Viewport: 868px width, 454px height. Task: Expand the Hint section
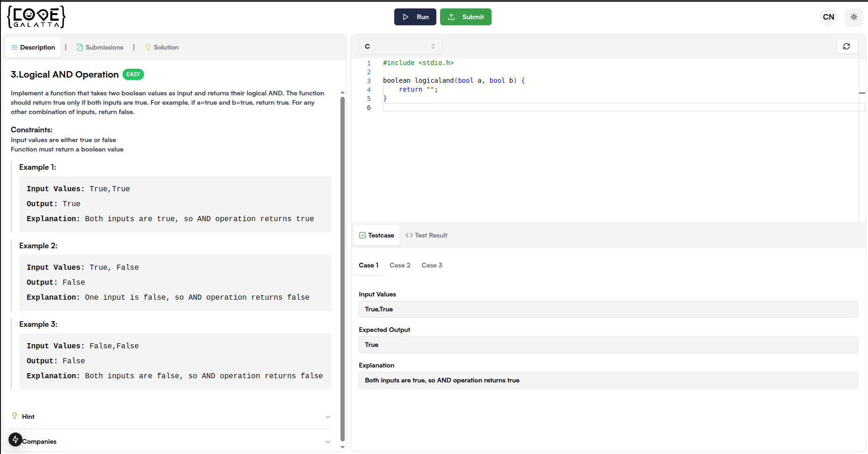point(171,417)
